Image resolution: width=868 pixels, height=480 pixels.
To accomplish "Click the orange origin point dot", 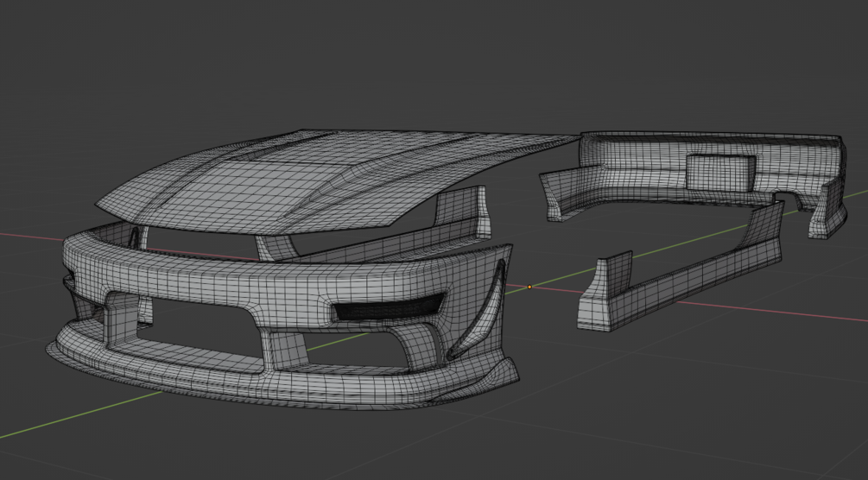I will click(x=529, y=287).
